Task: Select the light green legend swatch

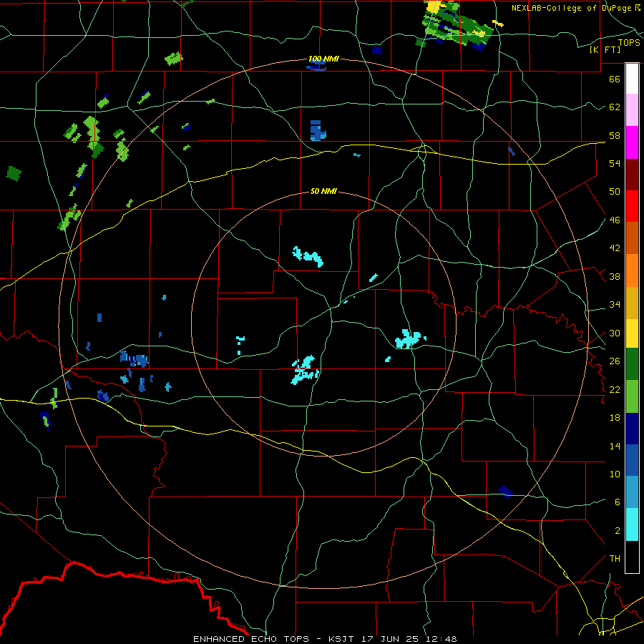Action: click(632, 396)
